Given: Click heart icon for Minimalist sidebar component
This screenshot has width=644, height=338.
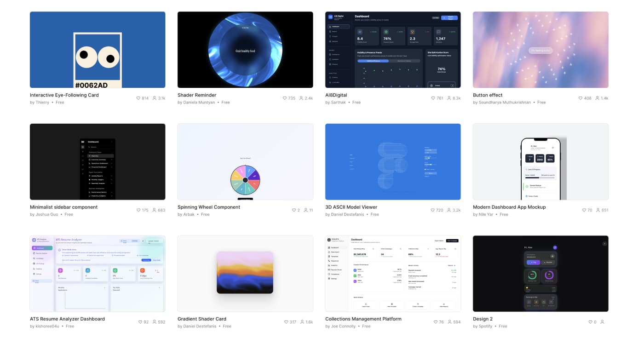Looking at the screenshot, I should (x=138, y=210).
